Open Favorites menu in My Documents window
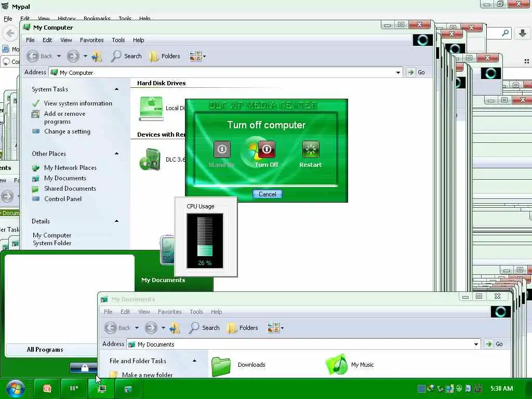This screenshot has width=532, height=399. coord(170,312)
